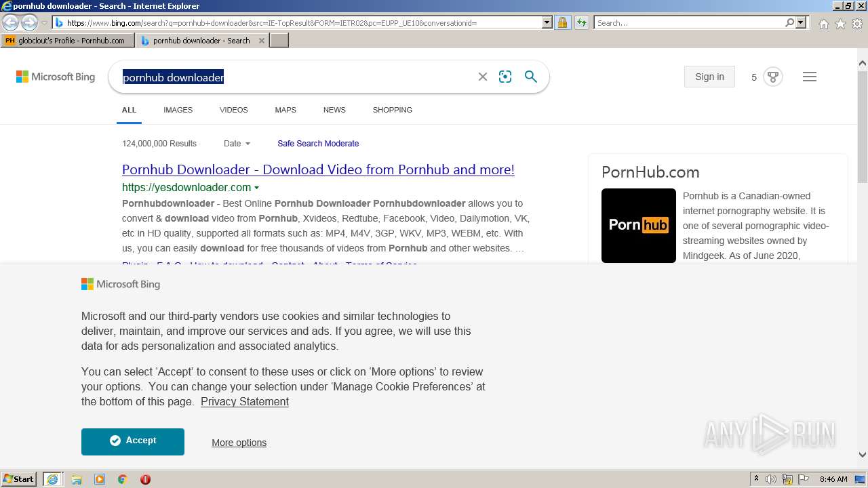Click the Internet Explorer forward arrow button
Image resolution: width=868 pixels, height=488 pixels.
point(29,22)
